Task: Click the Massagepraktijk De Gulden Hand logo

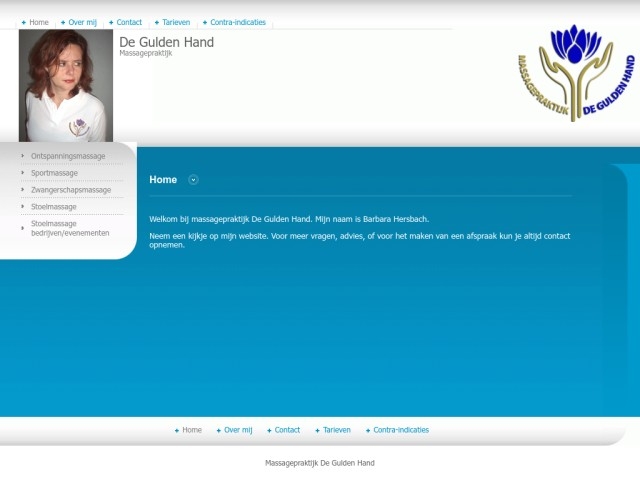Action: pos(575,73)
